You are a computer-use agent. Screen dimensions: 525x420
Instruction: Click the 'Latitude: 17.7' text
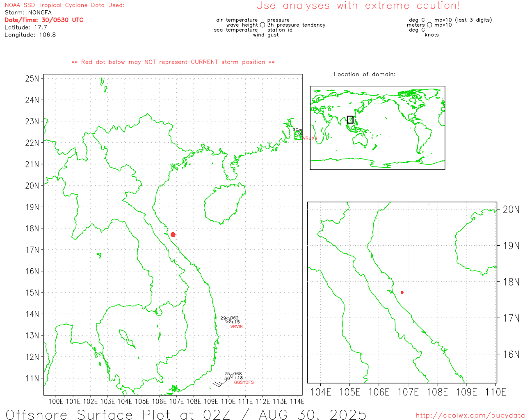click(26, 27)
